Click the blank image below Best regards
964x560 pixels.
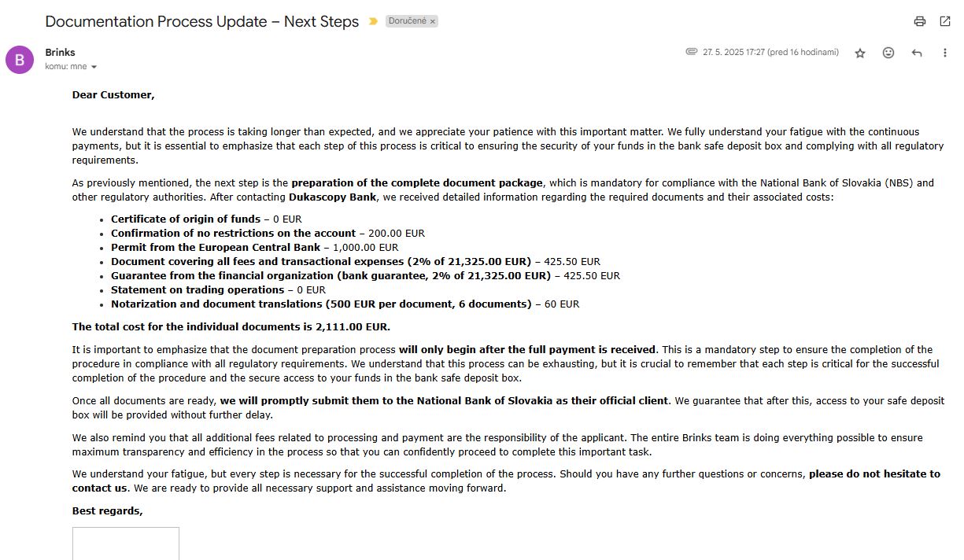[x=126, y=543]
